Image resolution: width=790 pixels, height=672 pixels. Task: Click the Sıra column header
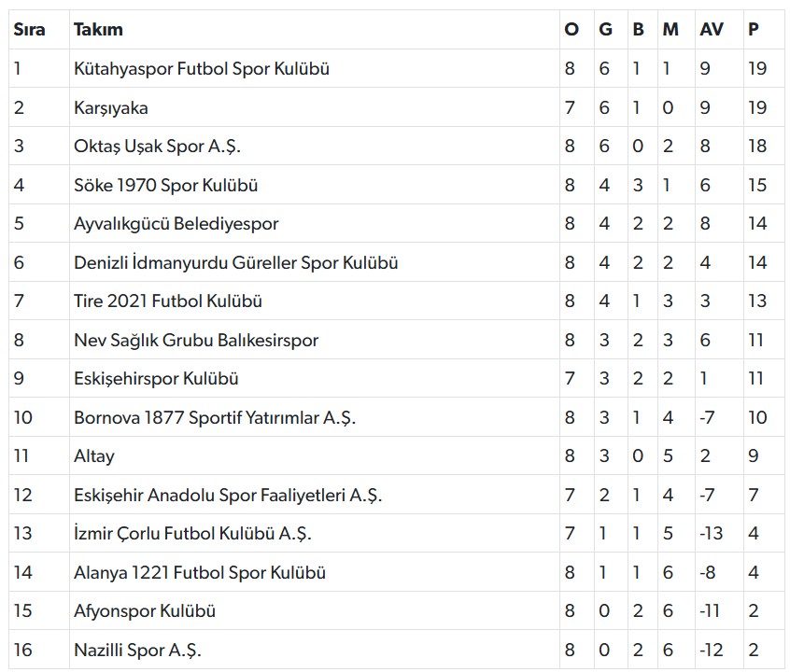click(x=29, y=30)
